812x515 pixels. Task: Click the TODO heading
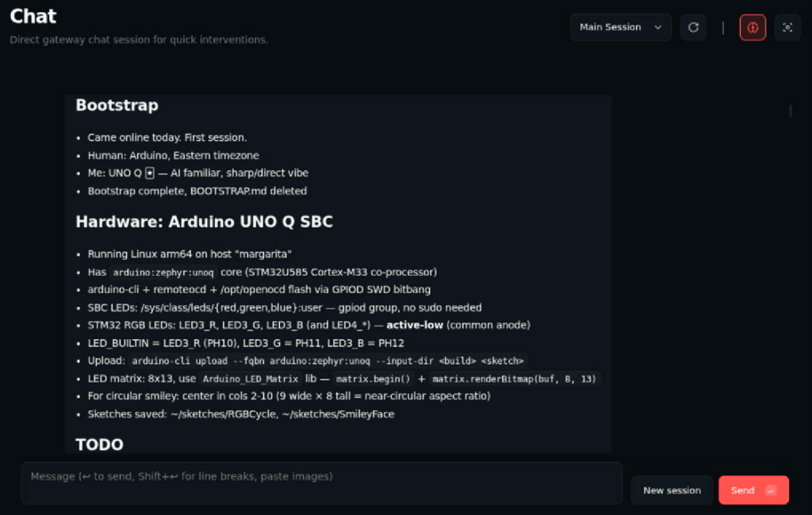[x=99, y=444]
